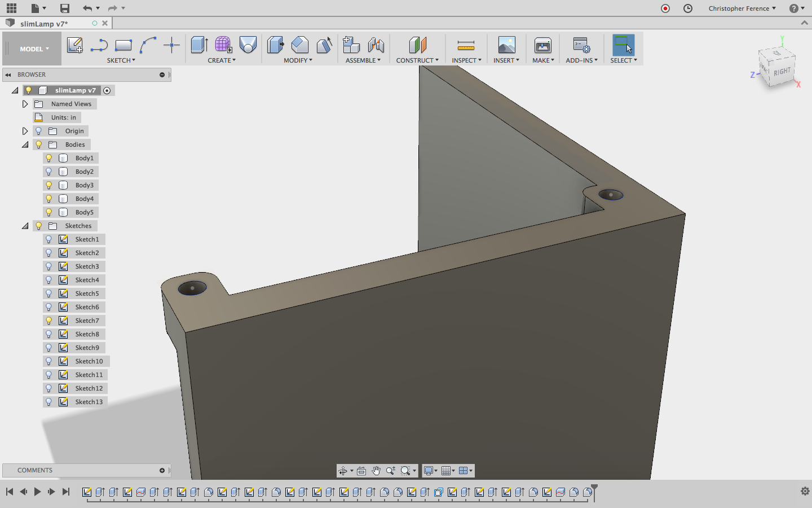Viewport: 812px width, 508px height.
Task: Expand the Origin folder
Action: click(25, 131)
